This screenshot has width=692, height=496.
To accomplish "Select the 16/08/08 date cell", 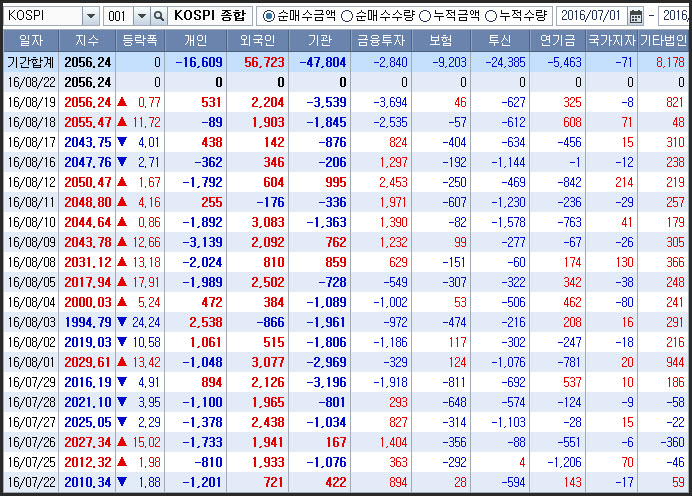I will coord(31,262).
